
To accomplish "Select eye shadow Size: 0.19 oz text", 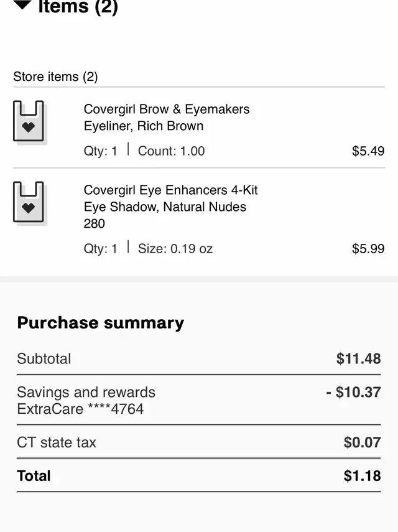I will click(x=175, y=249).
